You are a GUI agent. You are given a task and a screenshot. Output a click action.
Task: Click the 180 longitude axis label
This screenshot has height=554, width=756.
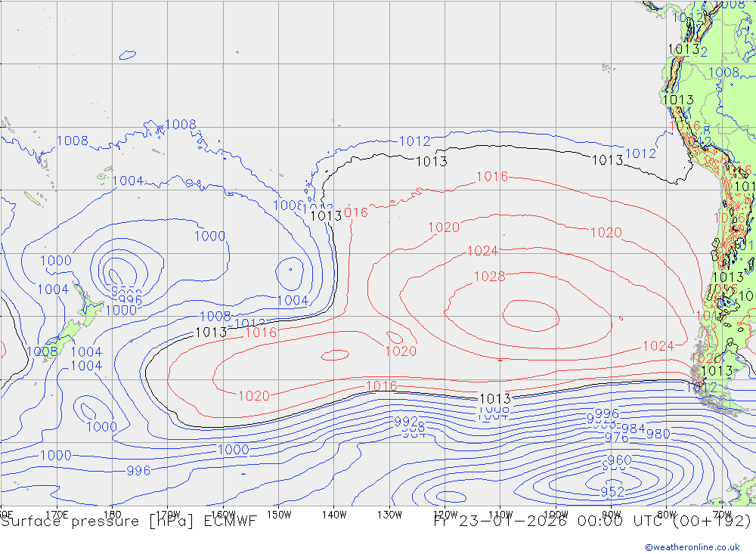(112, 515)
